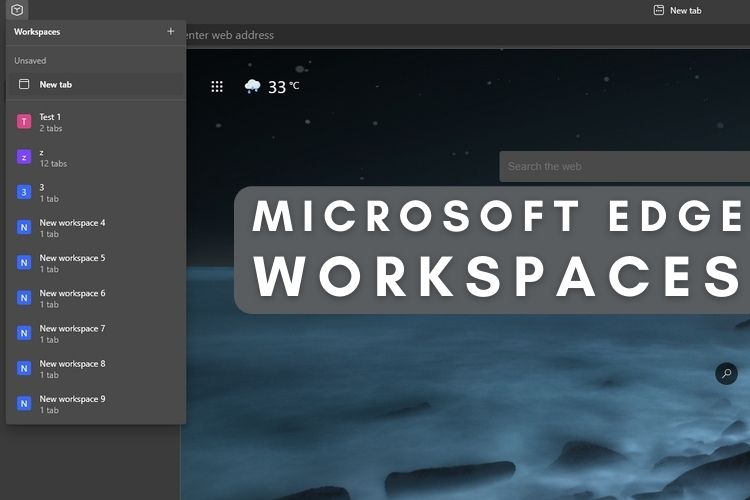Click the Workspaces cube icon
The width and height of the screenshot is (750, 500).
(17, 10)
